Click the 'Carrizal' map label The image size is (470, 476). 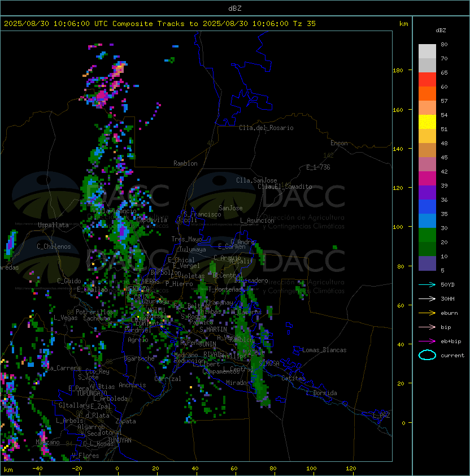[x=168, y=379]
